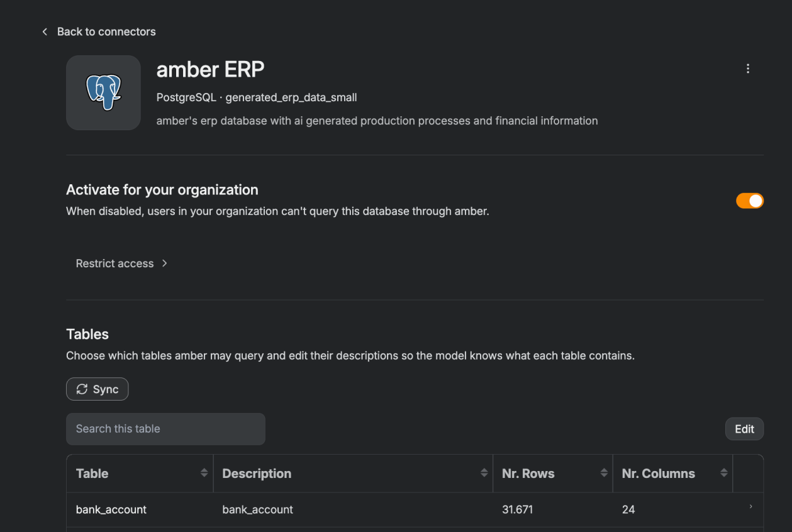Toggle organization activation switch
The image size is (792, 532).
pos(750,201)
